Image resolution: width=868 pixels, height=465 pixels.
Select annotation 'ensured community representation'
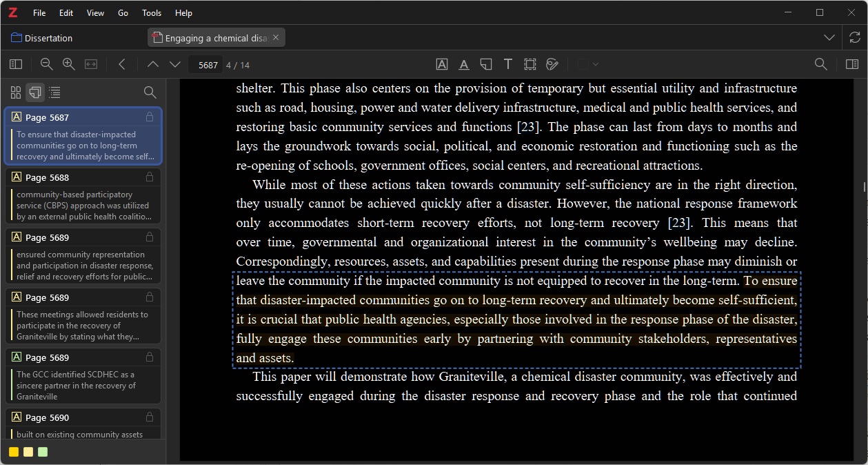coord(83,256)
